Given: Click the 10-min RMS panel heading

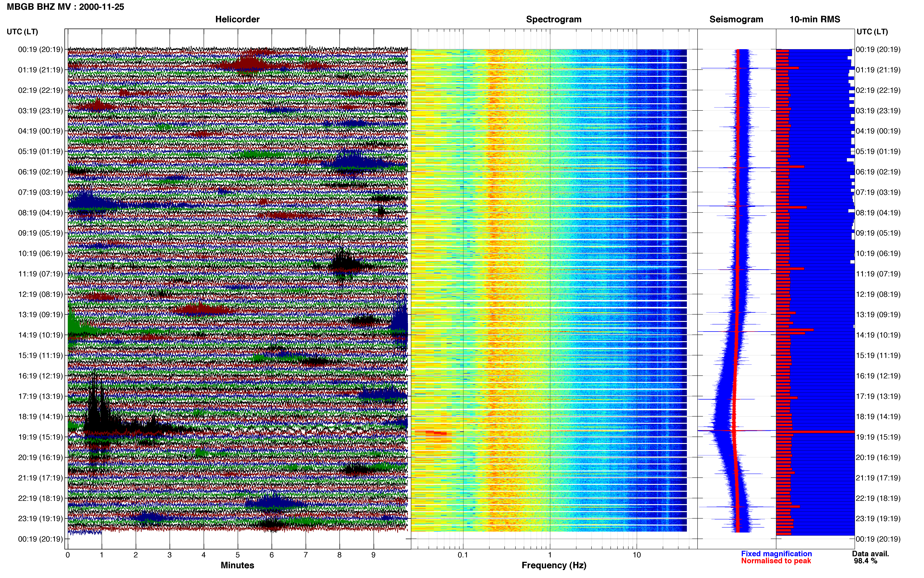Looking at the screenshot, I should point(815,19).
